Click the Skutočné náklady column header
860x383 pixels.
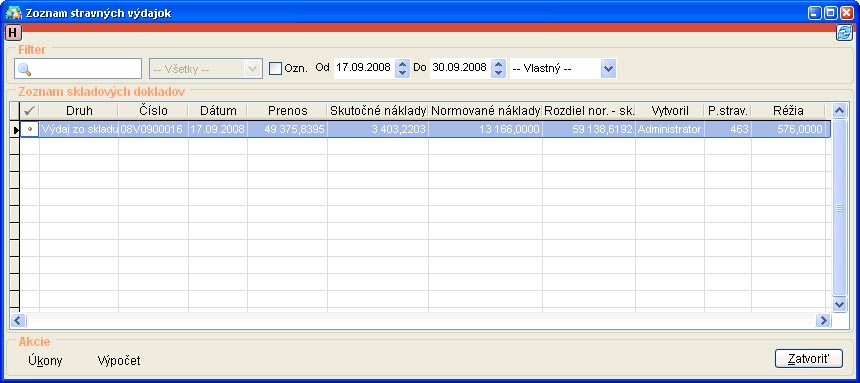[x=378, y=110]
